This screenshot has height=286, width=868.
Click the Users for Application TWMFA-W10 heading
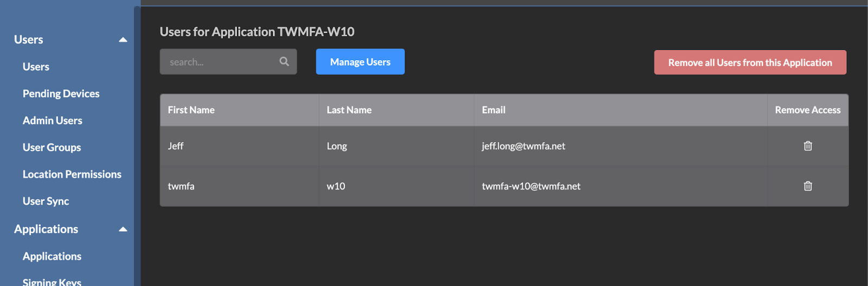[257, 32]
